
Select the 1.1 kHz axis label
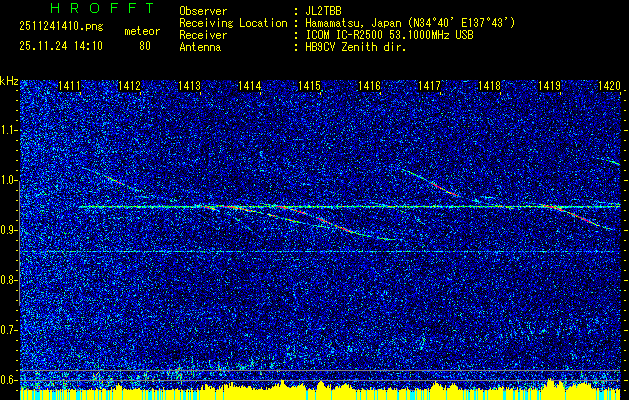[x=10, y=130]
